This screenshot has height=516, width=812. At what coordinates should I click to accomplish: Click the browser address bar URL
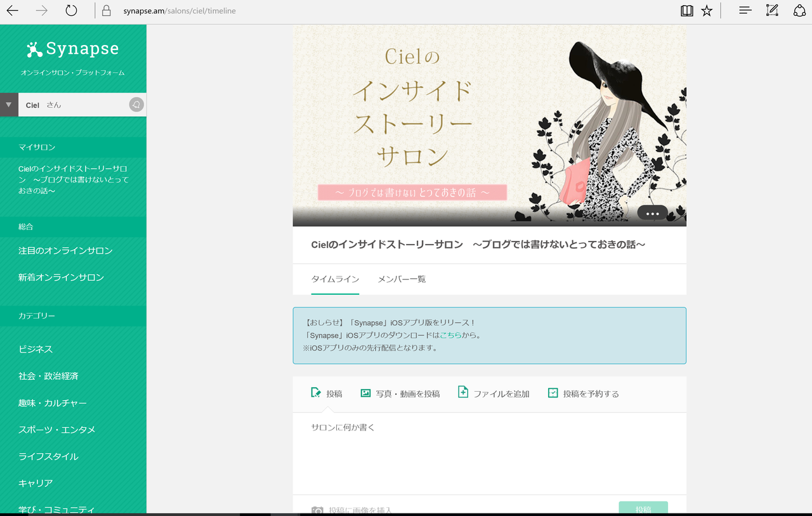(180, 11)
